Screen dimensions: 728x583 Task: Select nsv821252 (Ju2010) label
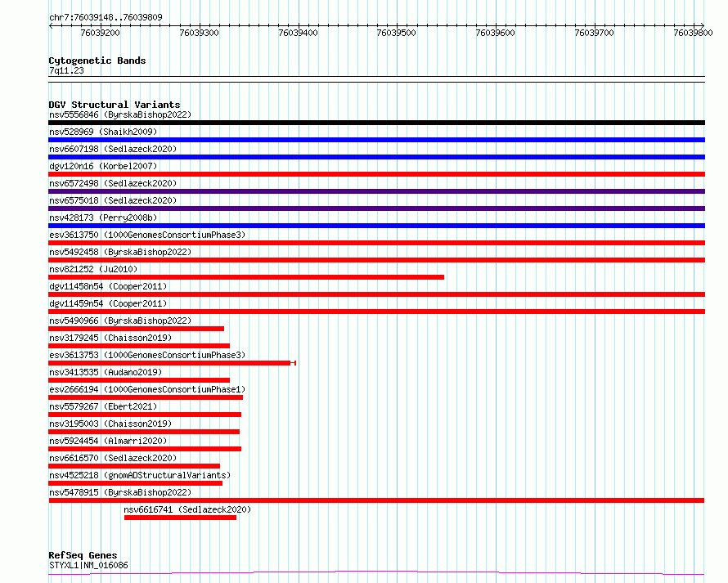tap(93, 269)
